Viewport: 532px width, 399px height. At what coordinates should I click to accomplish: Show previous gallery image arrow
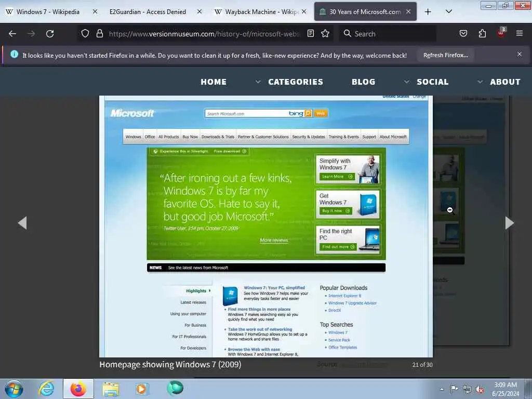point(22,223)
